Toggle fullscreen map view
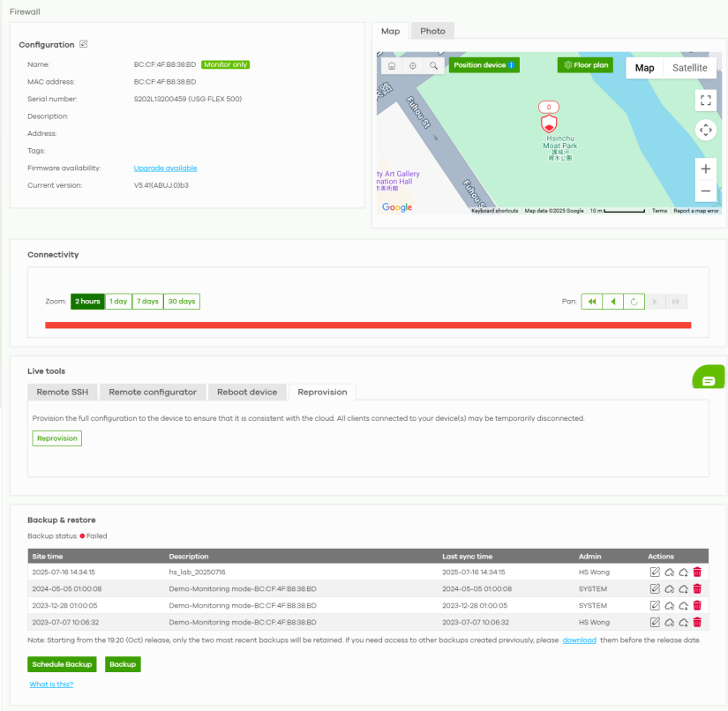This screenshot has width=728, height=711. click(x=705, y=100)
